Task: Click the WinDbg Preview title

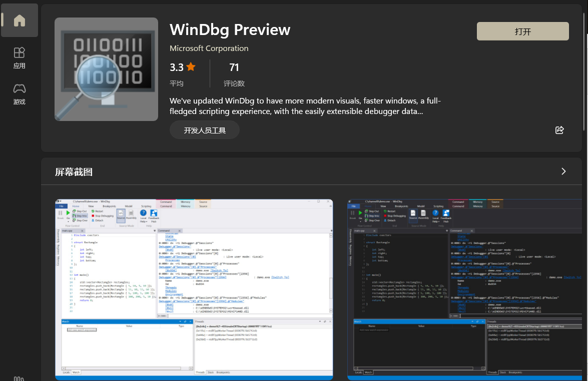Action: (230, 29)
